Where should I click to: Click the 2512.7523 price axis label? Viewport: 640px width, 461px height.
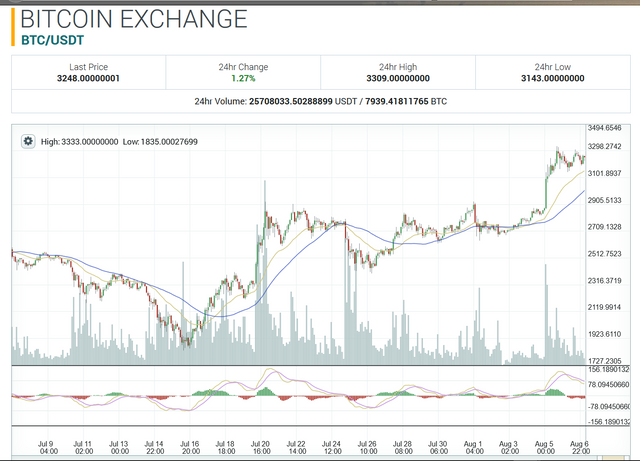coord(604,254)
